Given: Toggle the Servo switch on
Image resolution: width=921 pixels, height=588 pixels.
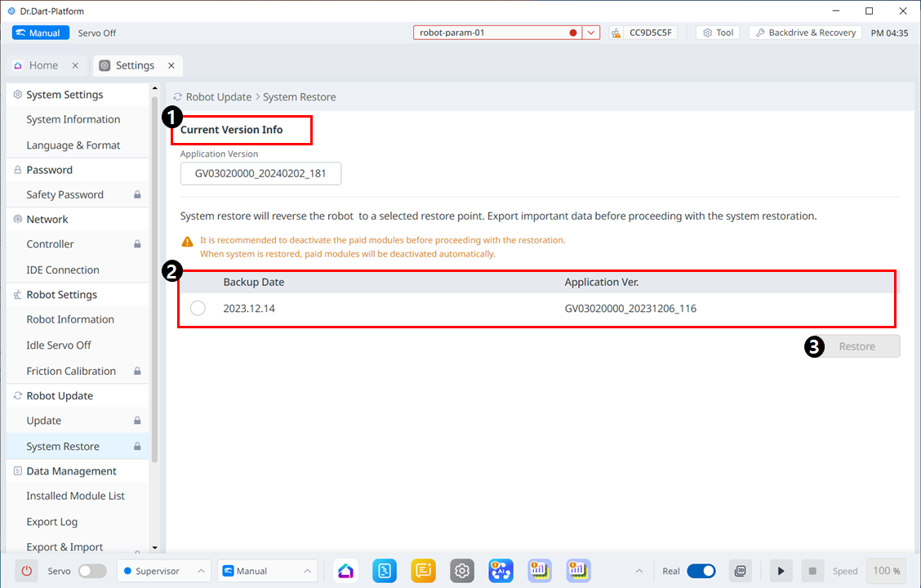Looking at the screenshot, I should pyautogui.click(x=92, y=571).
